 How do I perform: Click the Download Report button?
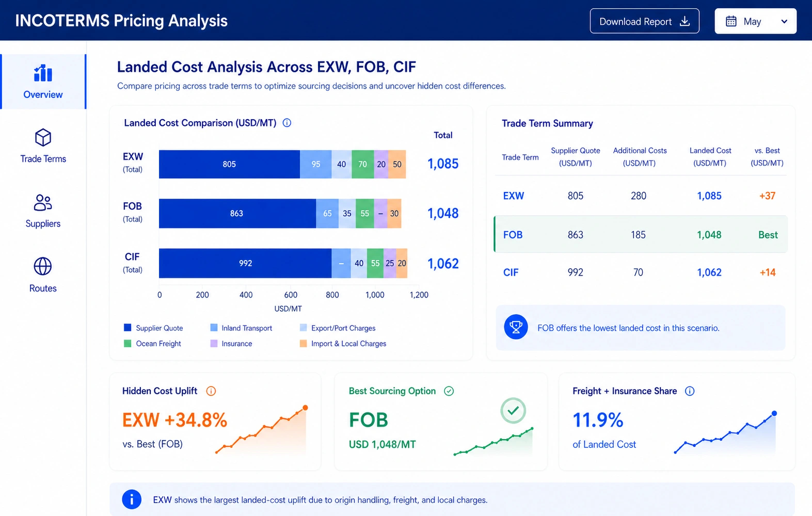[644, 21]
